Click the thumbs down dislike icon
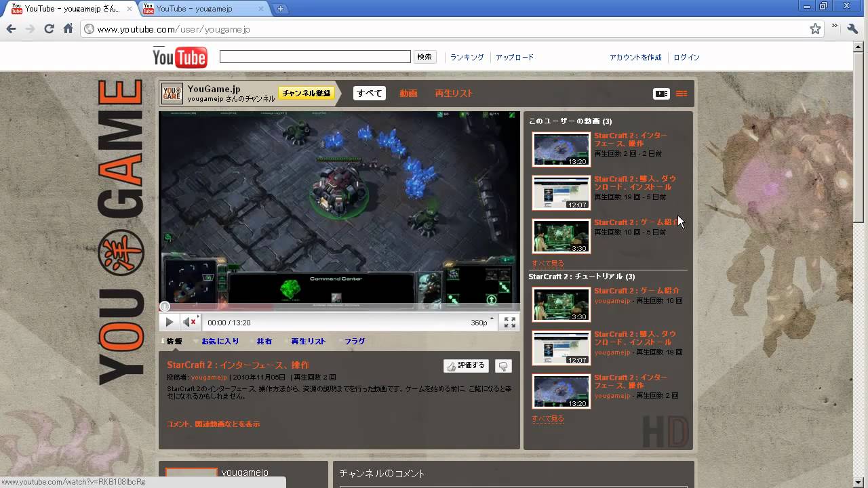The image size is (868, 488). tap(503, 366)
